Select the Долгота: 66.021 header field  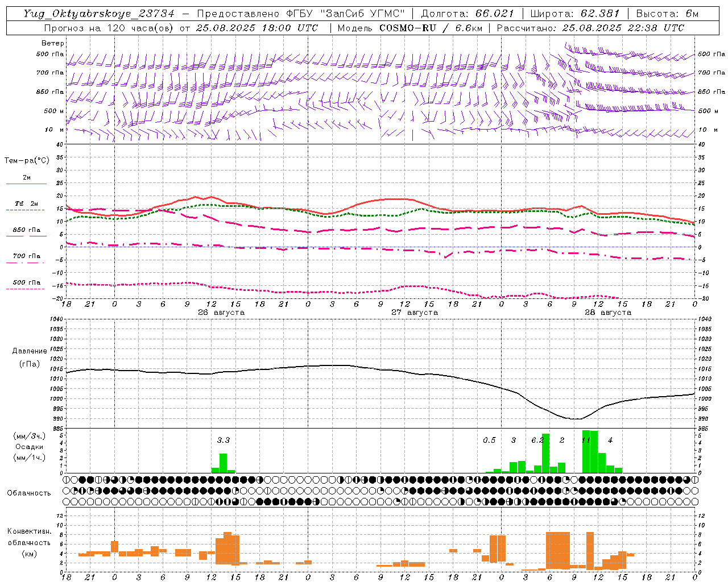pyautogui.click(x=468, y=14)
